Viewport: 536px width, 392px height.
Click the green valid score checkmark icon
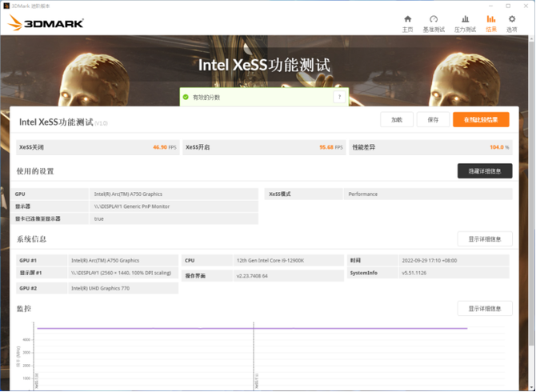coord(186,97)
